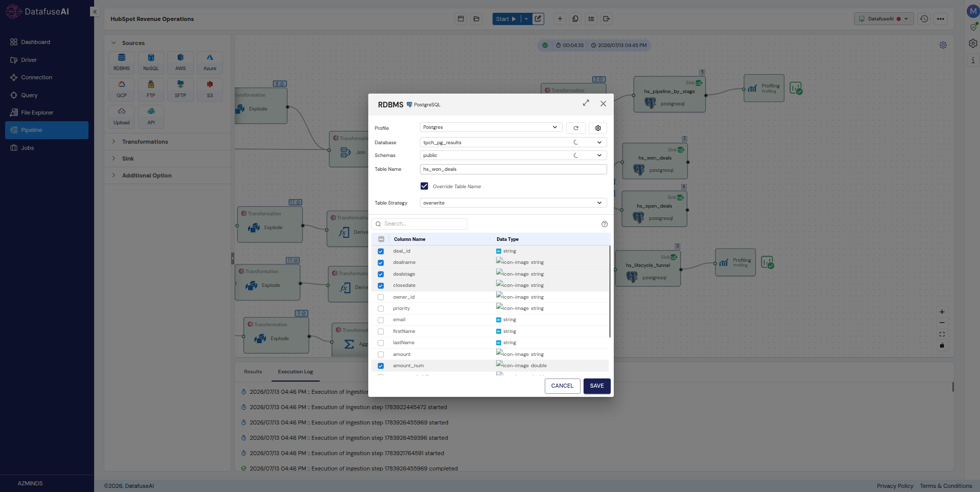The width and height of the screenshot is (980, 492).
Task: Check the email column
Action: point(381,320)
